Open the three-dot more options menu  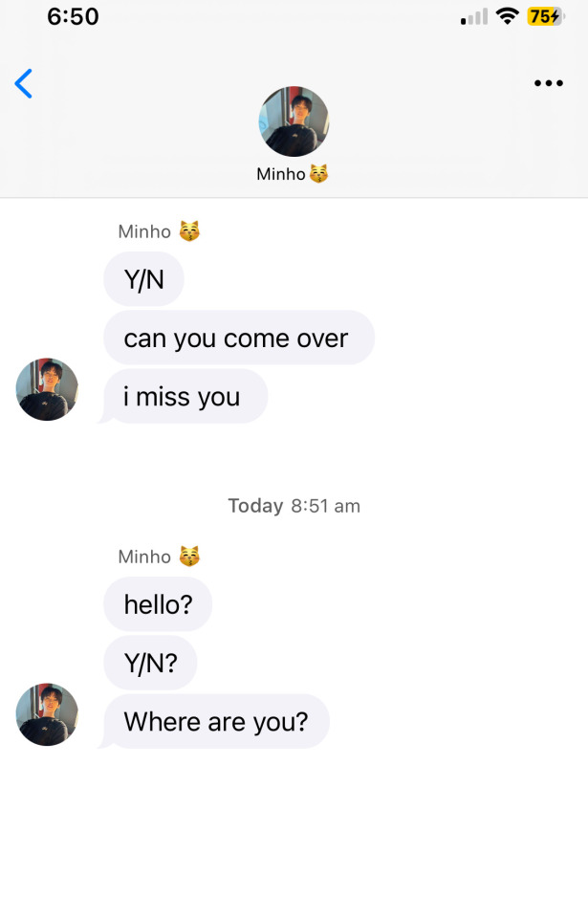point(548,83)
